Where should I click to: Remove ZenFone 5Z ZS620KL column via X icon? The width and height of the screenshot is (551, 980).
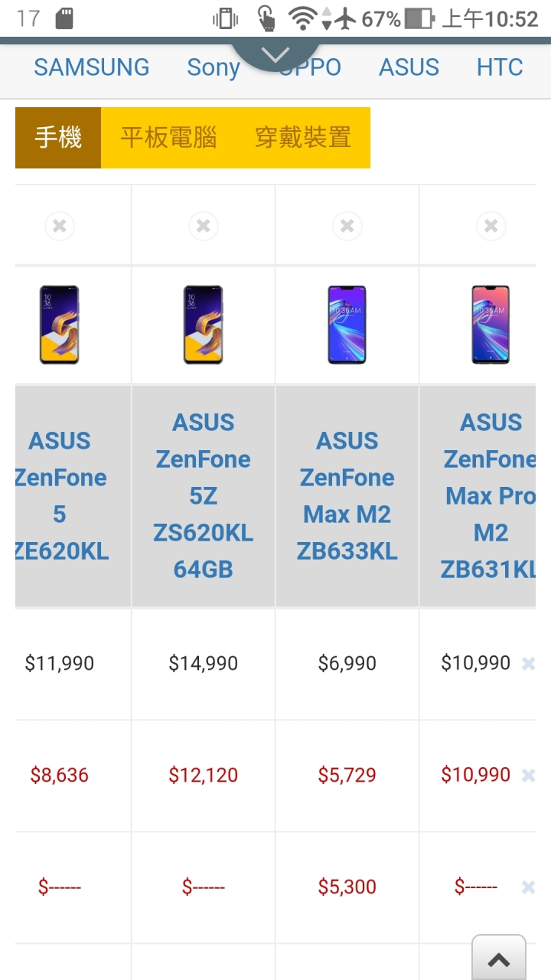pyautogui.click(x=204, y=226)
